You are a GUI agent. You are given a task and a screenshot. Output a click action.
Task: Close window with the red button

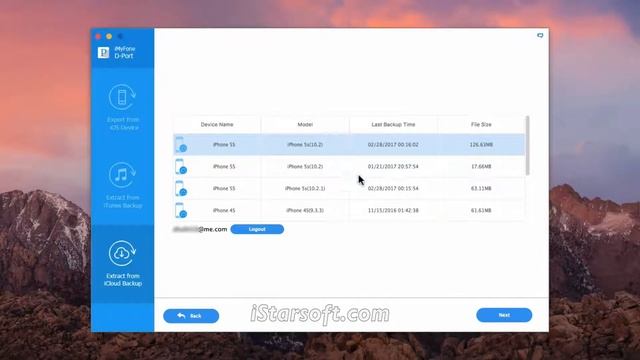point(98,36)
